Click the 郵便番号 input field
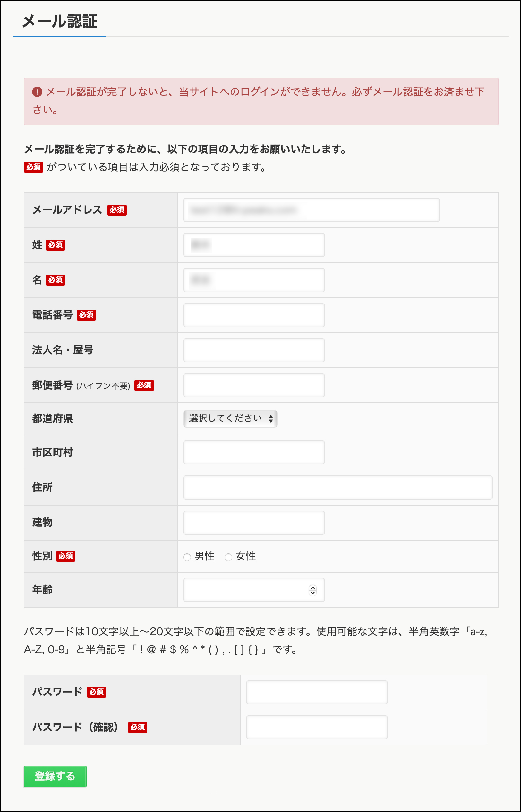This screenshot has height=812, width=521. (254, 385)
